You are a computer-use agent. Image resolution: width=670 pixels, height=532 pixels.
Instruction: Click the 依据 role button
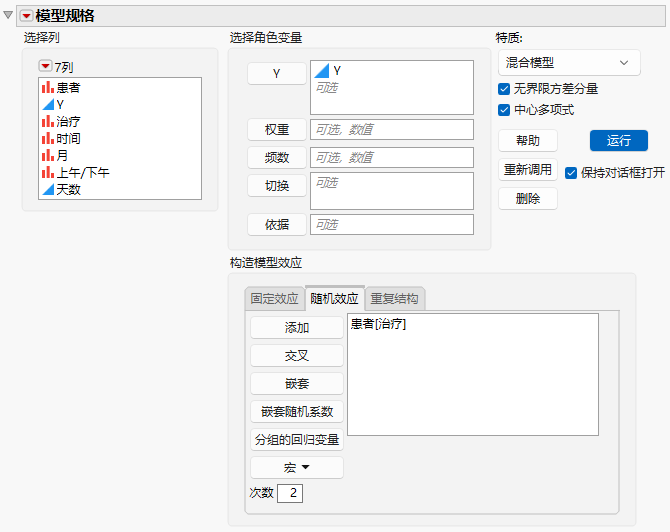[276, 225]
